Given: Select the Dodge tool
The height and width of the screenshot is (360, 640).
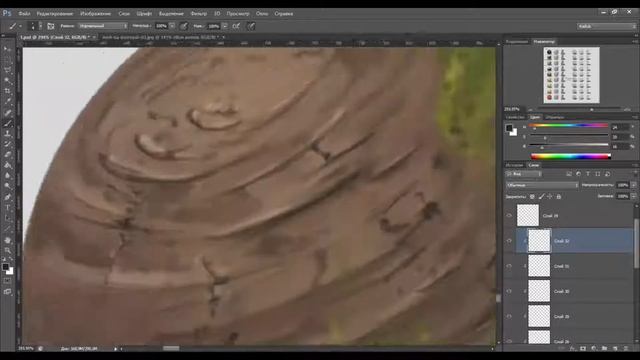Looking at the screenshot, I should coord(7,187).
